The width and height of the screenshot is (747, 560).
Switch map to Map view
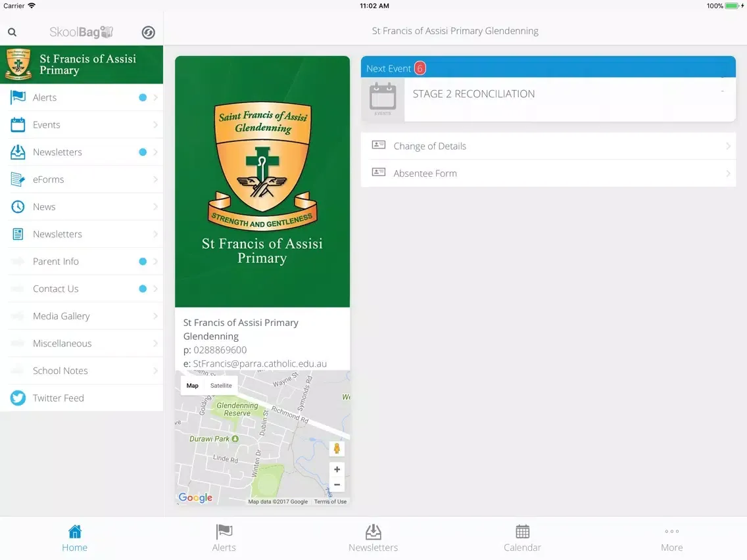(193, 386)
